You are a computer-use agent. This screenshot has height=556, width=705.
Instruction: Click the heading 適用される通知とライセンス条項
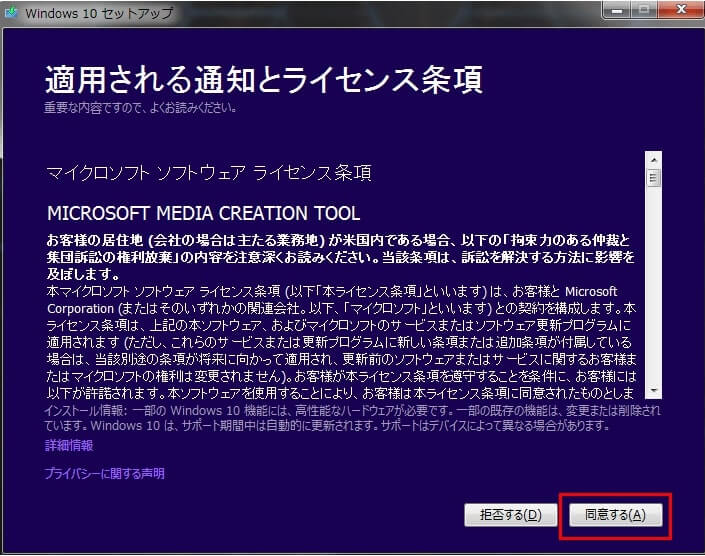pyautogui.click(x=264, y=80)
